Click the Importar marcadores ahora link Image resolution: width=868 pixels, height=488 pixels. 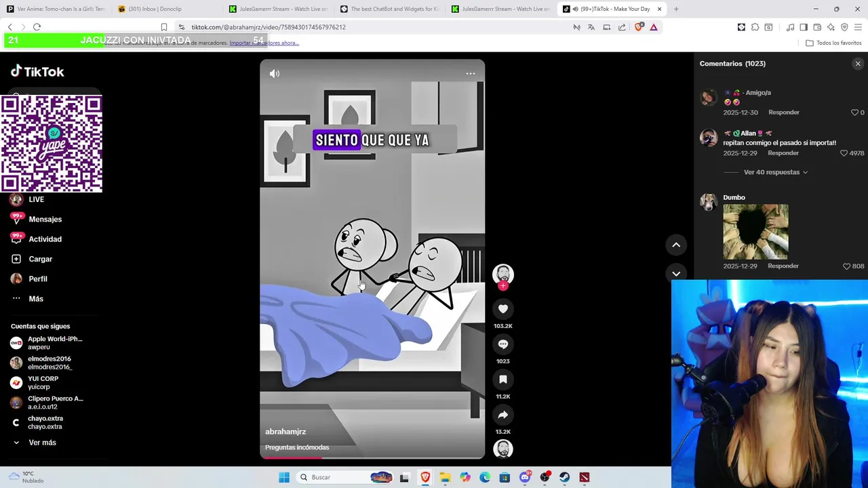pos(264,43)
